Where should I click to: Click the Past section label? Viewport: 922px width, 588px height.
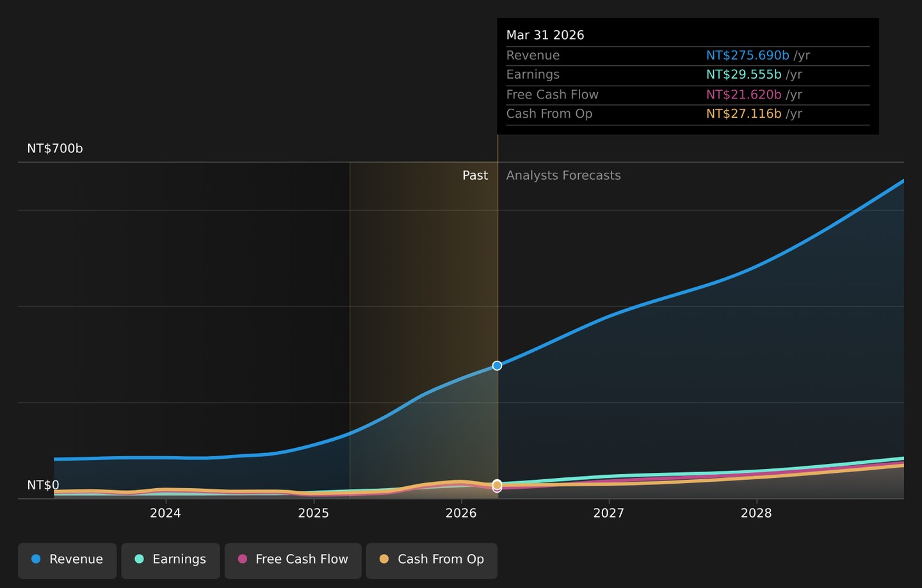[475, 175]
